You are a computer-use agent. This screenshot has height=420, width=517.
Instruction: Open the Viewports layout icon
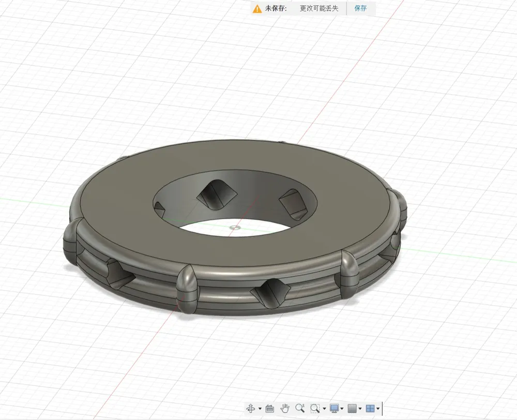370,409
